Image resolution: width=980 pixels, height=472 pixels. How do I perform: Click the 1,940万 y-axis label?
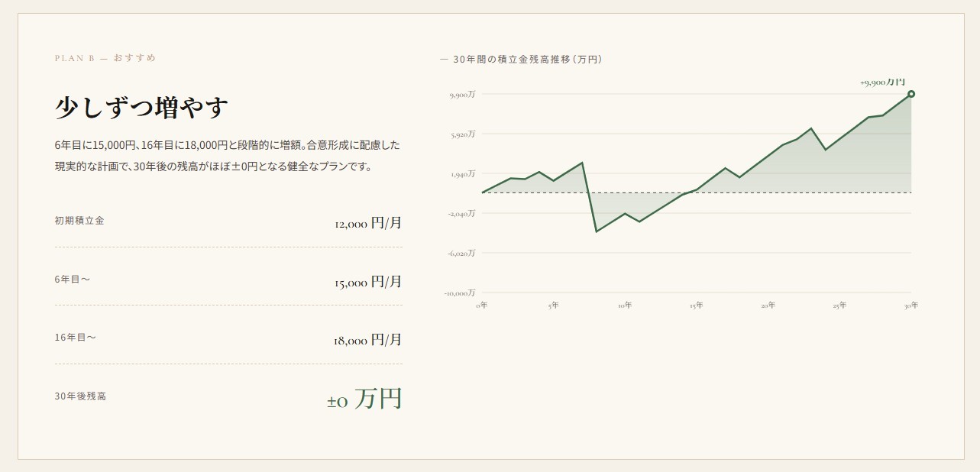tap(462, 174)
